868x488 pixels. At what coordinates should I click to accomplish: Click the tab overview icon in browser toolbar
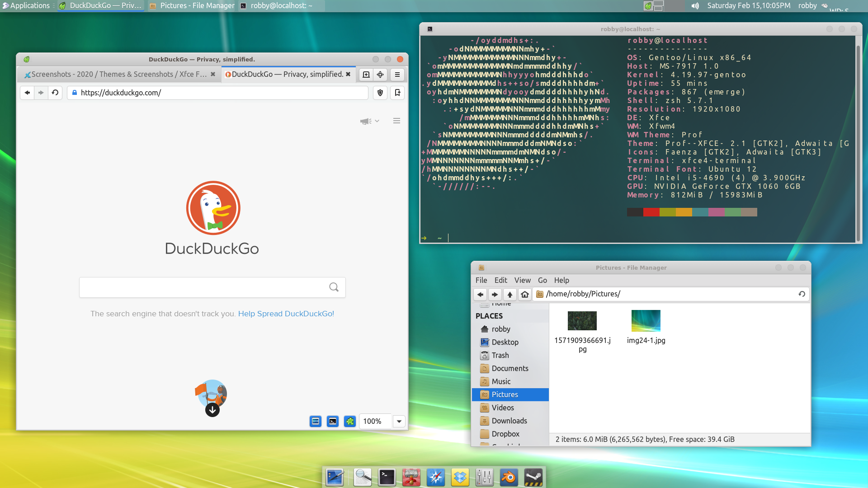pyautogui.click(x=381, y=75)
